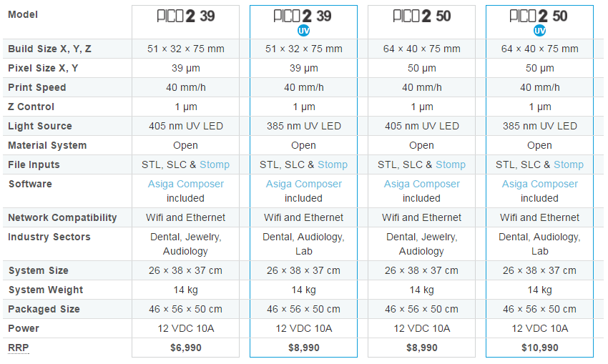Open the Stomp link in the PICO2 39 UV column
The height and width of the screenshot is (364, 608).
click(x=333, y=164)
